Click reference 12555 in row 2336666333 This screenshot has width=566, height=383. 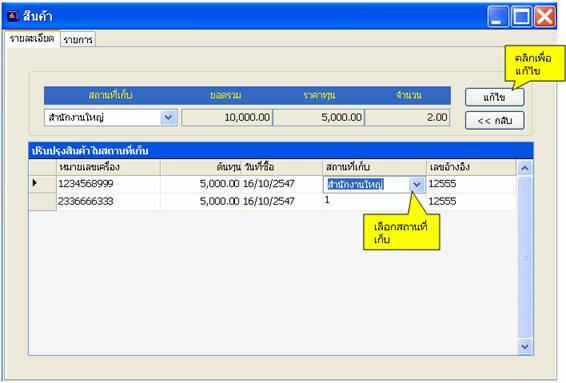point(471,201)
